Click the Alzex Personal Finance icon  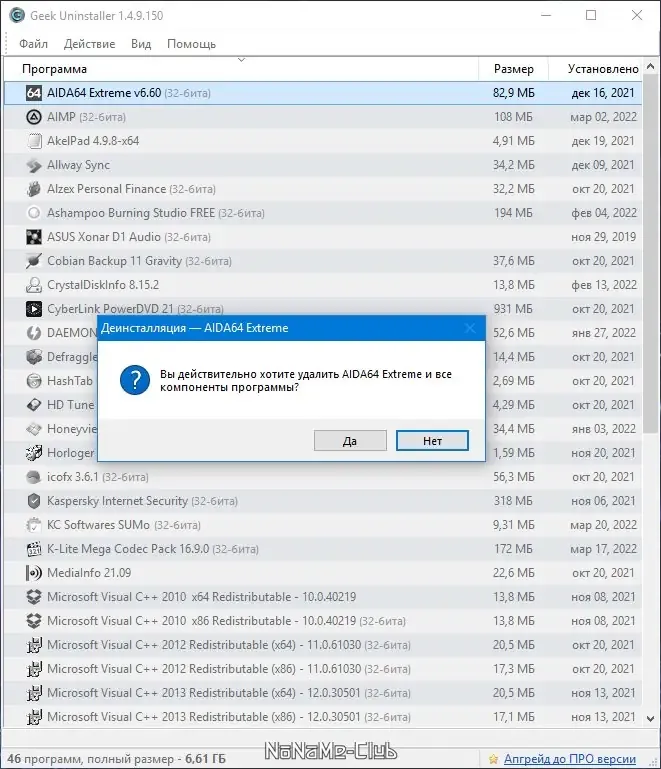(34, 189)
